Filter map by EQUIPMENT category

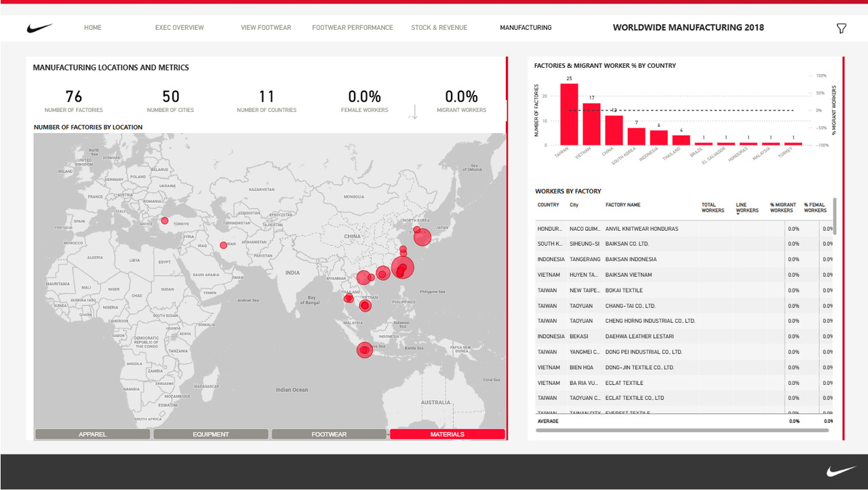[211, 434]
